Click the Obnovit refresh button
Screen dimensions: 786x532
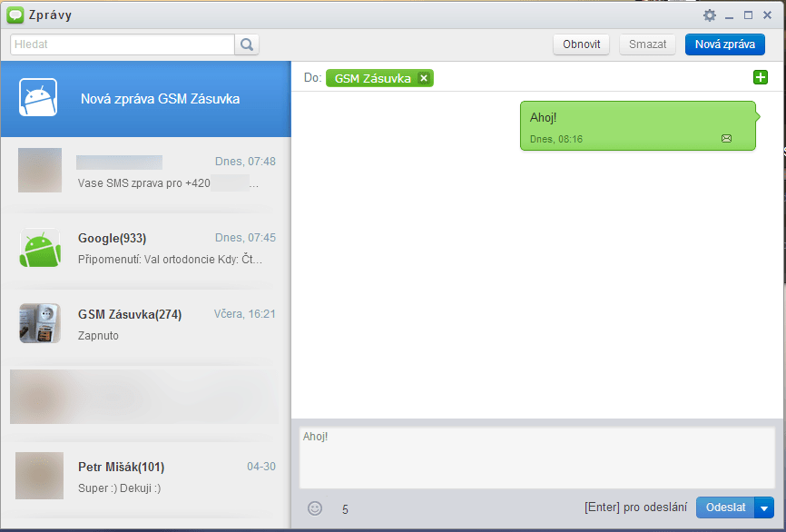581,44
